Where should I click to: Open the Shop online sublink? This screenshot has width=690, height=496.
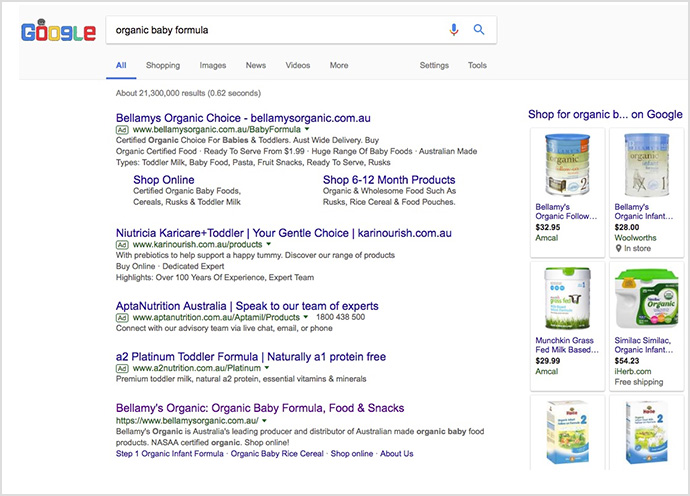(352, 454)
